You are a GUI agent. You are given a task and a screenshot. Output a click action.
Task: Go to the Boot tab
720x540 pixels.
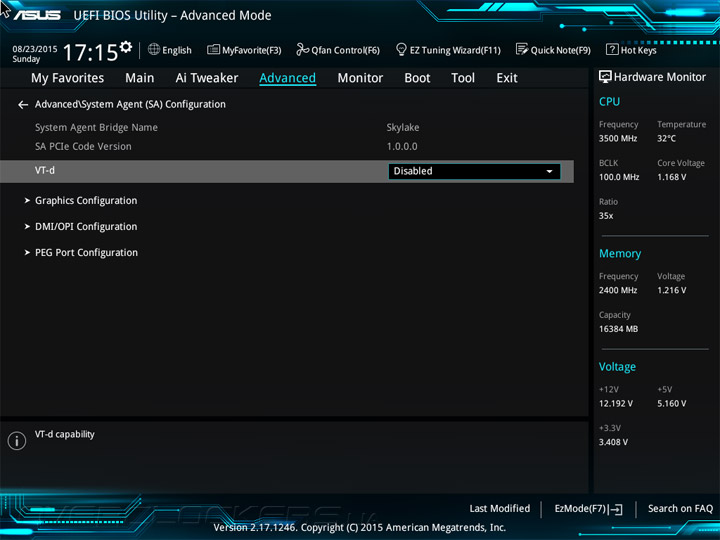[417, 78]
